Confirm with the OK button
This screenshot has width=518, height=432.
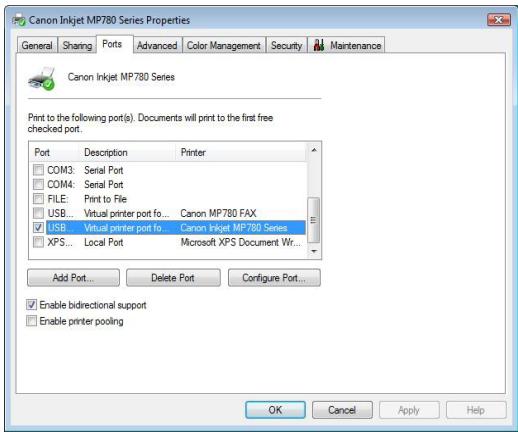pyautogui.click(x=275, y=410)
